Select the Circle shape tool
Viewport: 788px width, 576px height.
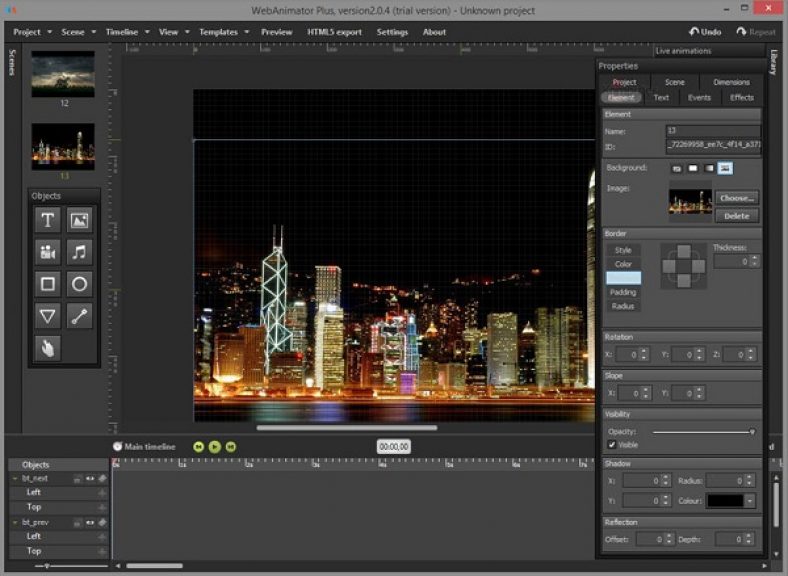coord(80,284)
